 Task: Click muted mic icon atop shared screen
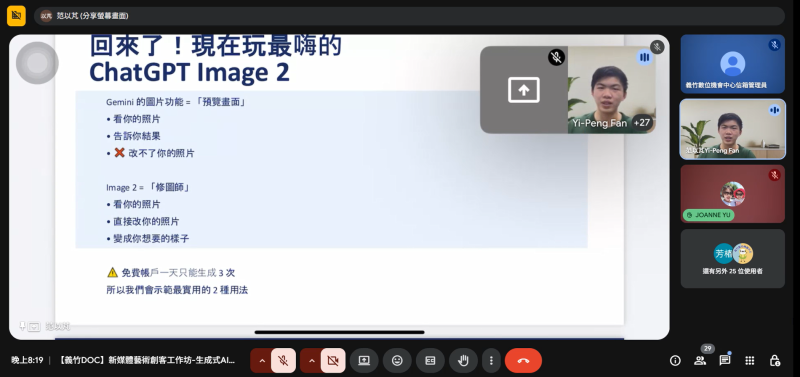657,47
